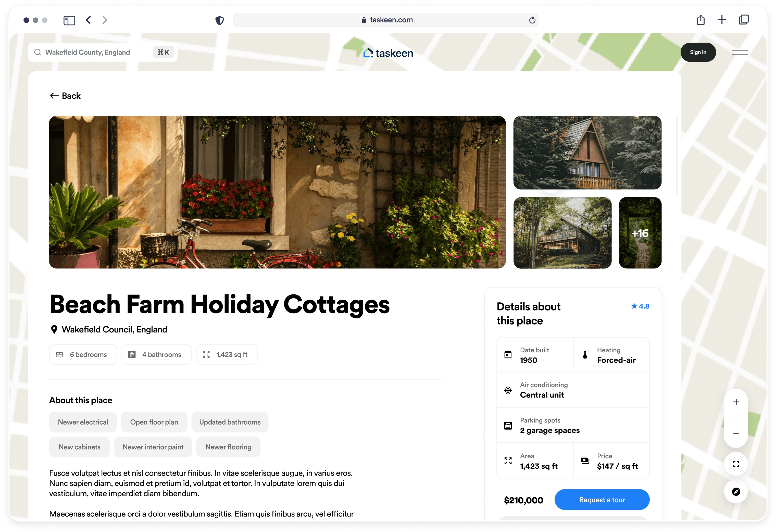
Task: Click the area expand icon in chip
Action: tap(206, 354)
